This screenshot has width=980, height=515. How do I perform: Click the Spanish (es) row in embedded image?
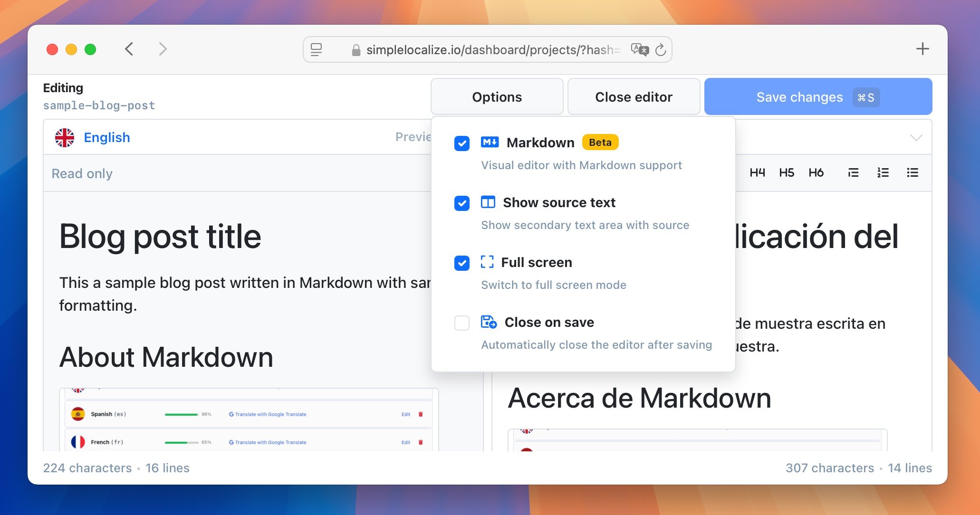tap(249, 414)
